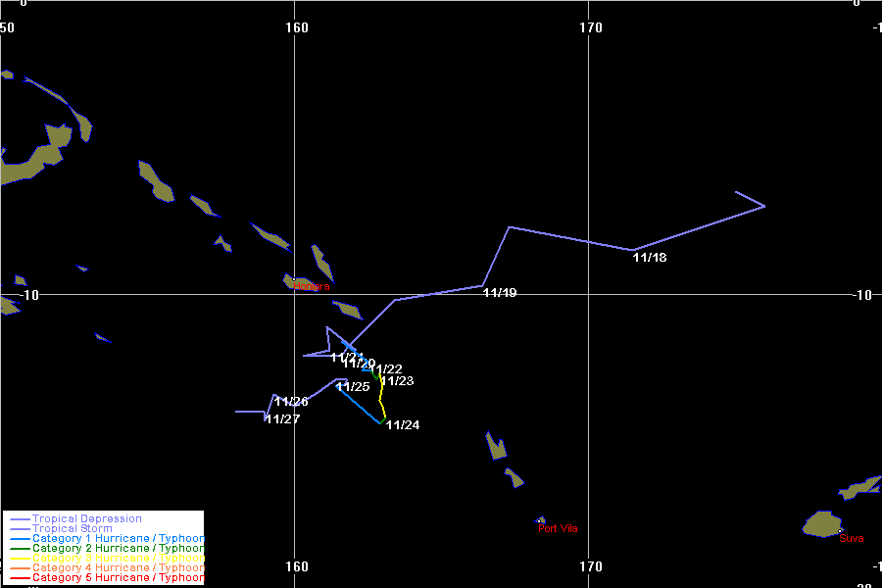Click Category 2 Hurricane legend entry
The width and height of the screenshot is (882, 588).
point(118,548)
